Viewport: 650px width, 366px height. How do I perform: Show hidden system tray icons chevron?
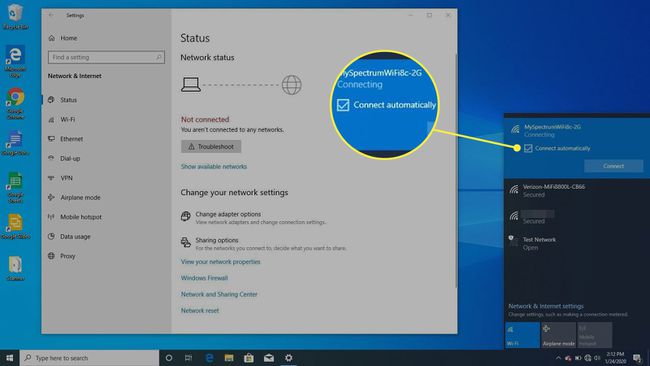[558, 358]
